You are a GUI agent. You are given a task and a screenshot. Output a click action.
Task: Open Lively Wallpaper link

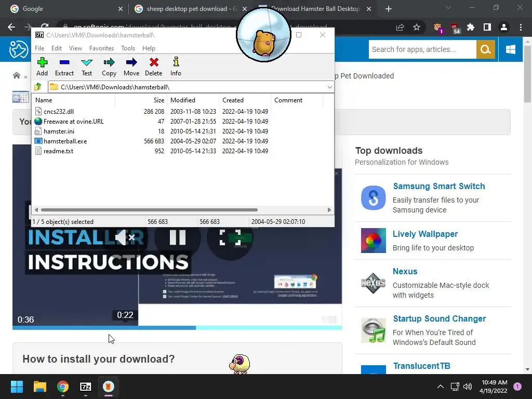425,234
